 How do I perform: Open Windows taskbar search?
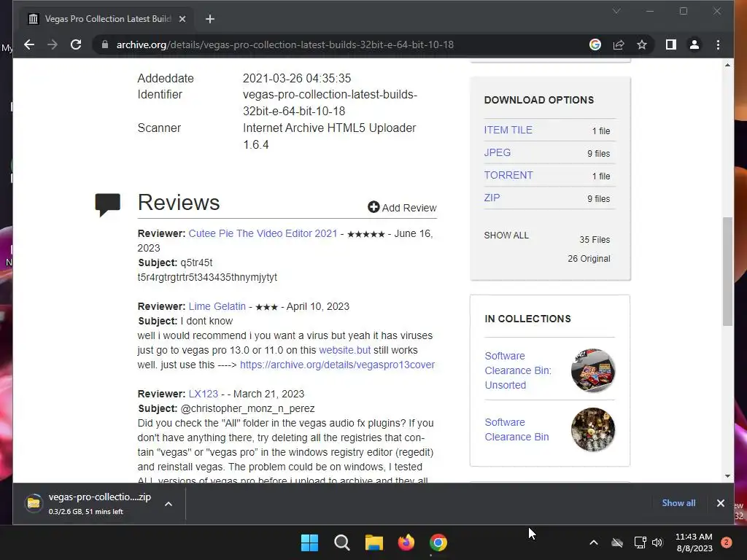click(x=341, y=542)
